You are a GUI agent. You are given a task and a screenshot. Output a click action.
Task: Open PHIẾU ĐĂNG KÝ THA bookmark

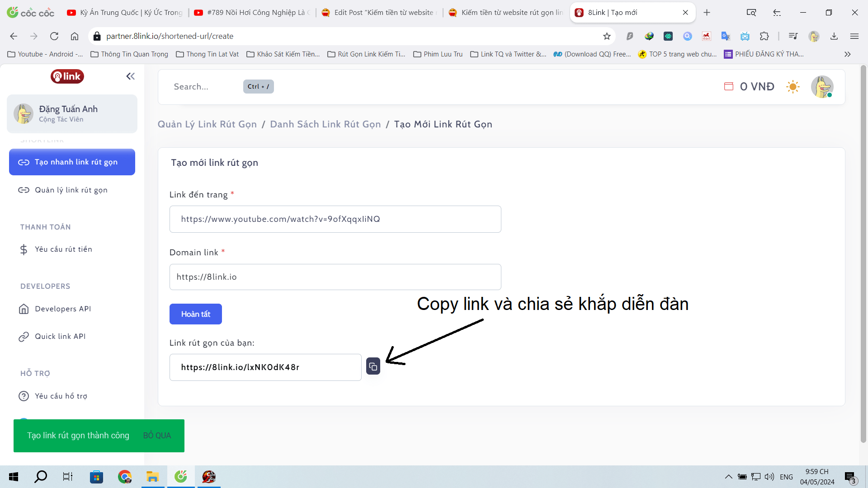[764, 54]
